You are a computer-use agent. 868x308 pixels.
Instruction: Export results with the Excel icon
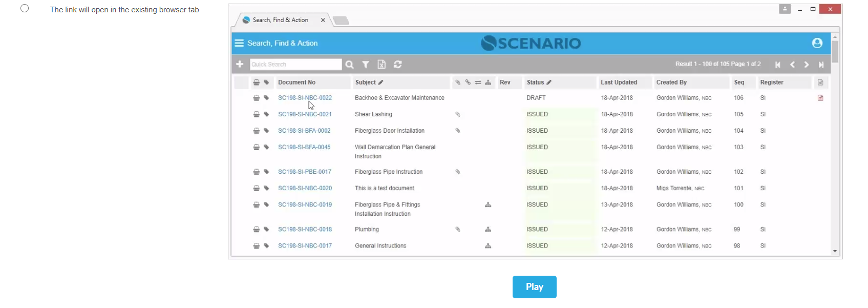pyautogui.click(x=382, y=65)
